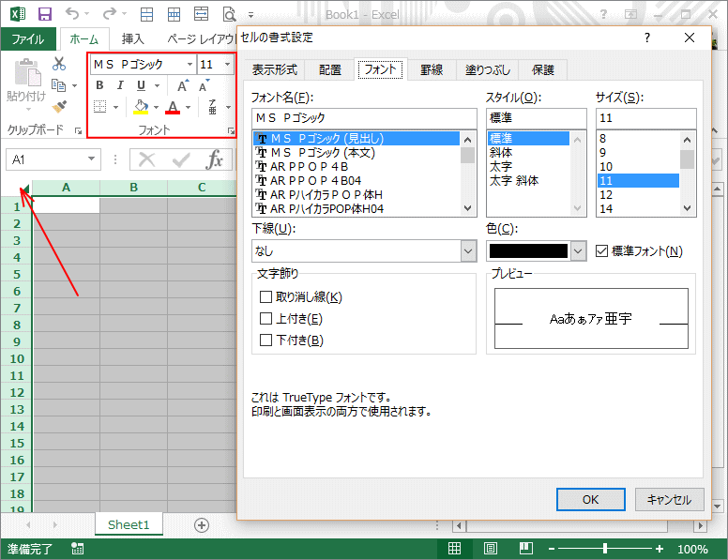Toggle Italic formatting in the ribbon

121,86
